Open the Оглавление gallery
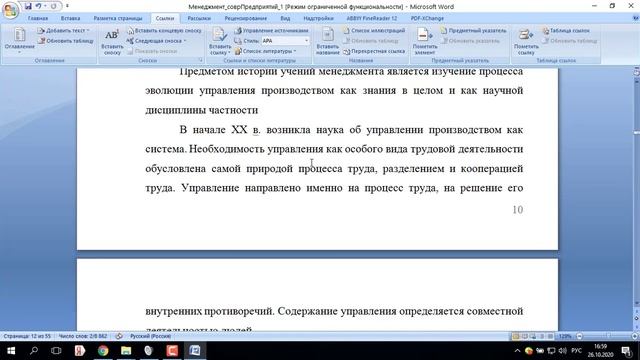Viewport: 640px width, 360px height. 20,40
